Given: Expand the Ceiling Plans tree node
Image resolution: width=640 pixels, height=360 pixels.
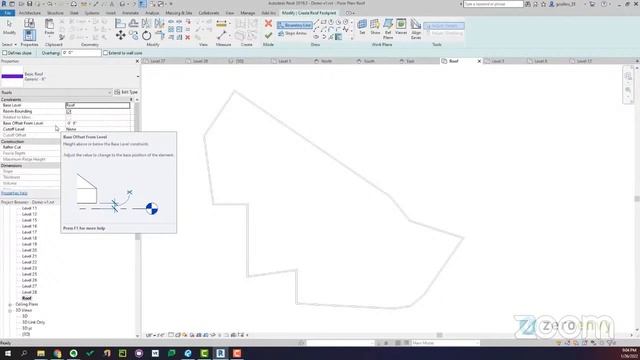Looking at the screenshot, I should click(10, 304).
